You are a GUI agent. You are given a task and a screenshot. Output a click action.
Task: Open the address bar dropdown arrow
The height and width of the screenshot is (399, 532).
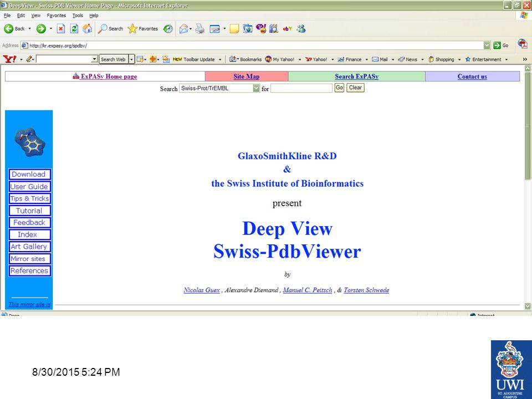point(487,45)
